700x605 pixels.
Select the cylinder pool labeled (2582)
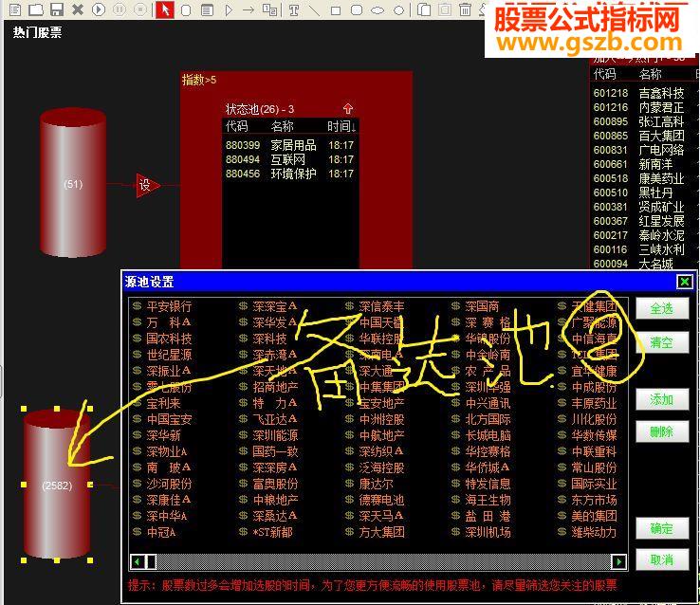(x=57, y=485)
